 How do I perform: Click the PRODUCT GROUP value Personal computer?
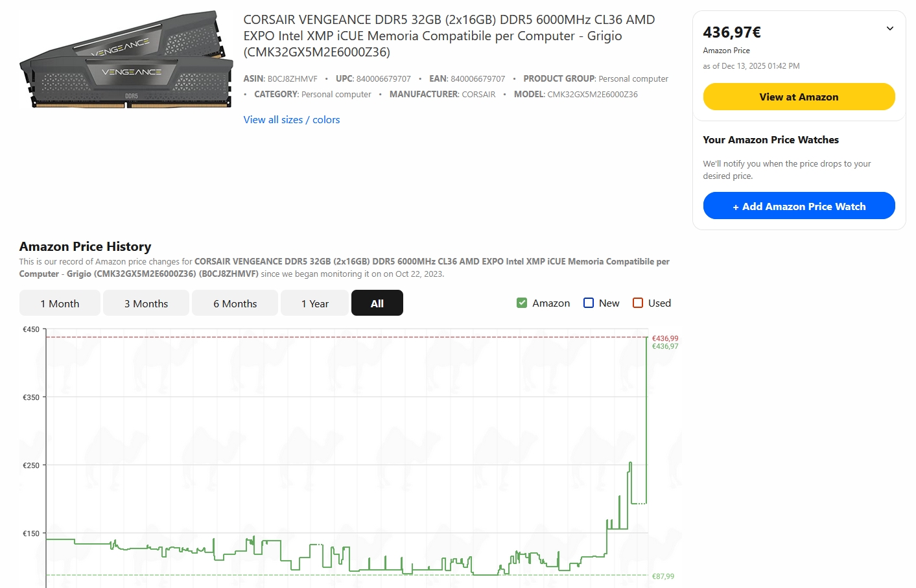(x=633, y=79)
